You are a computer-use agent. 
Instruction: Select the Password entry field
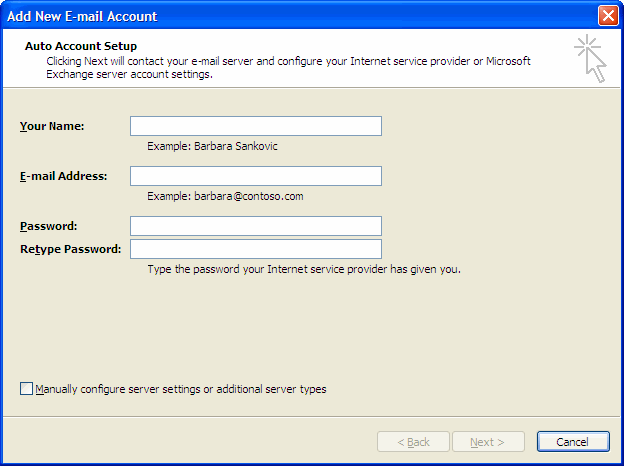256,226
